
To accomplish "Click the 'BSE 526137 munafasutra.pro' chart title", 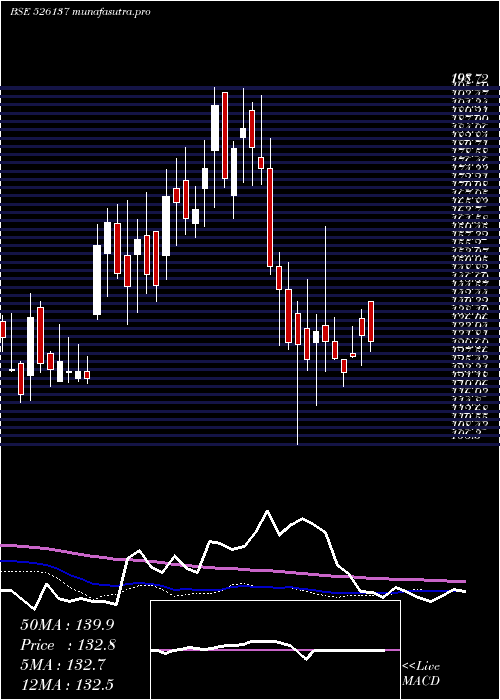I will tap(80, 12).
